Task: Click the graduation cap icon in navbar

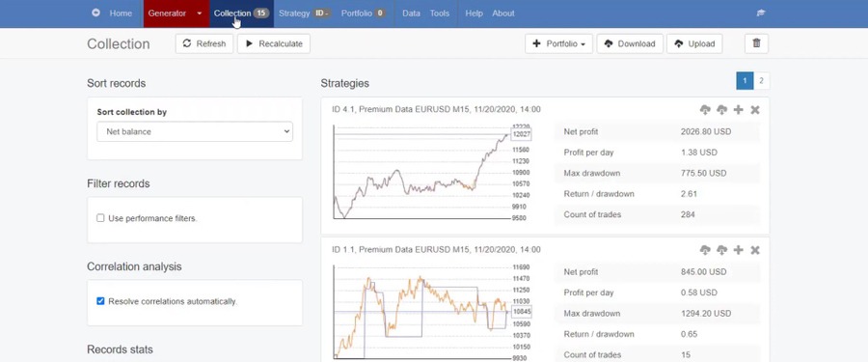Action: [761, 14]
